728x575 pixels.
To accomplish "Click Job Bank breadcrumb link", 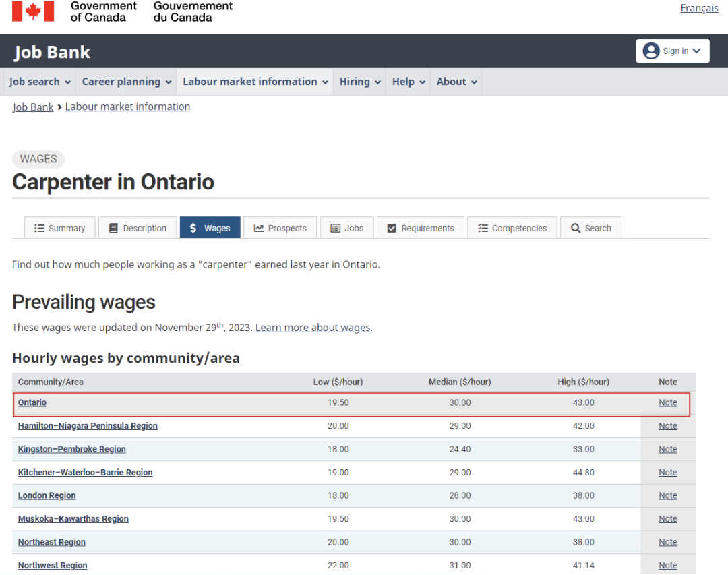I will coord(33,107).
